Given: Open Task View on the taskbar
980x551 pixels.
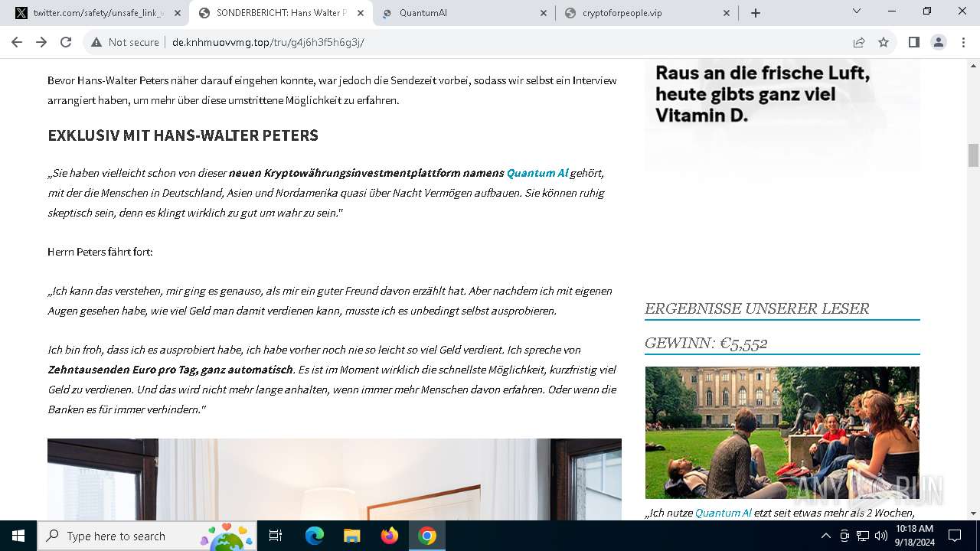Looking at the screenshot, I should coord(276,536).
